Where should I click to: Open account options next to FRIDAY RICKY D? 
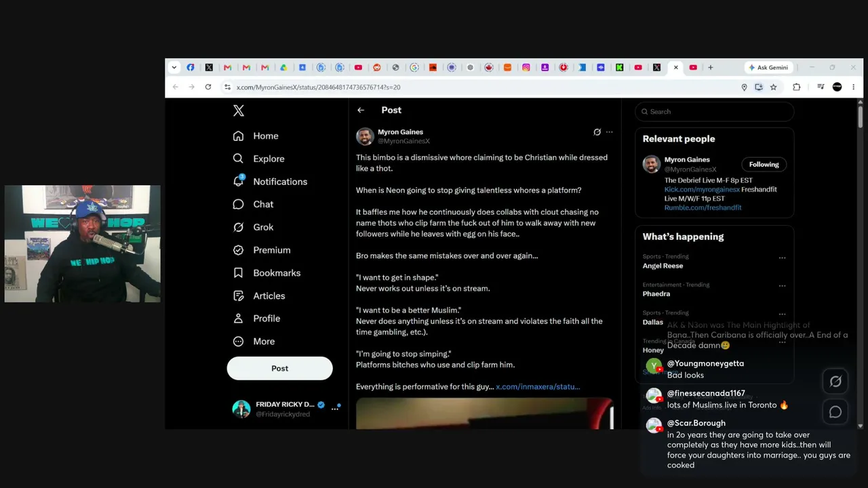click(x=335, y=409)
